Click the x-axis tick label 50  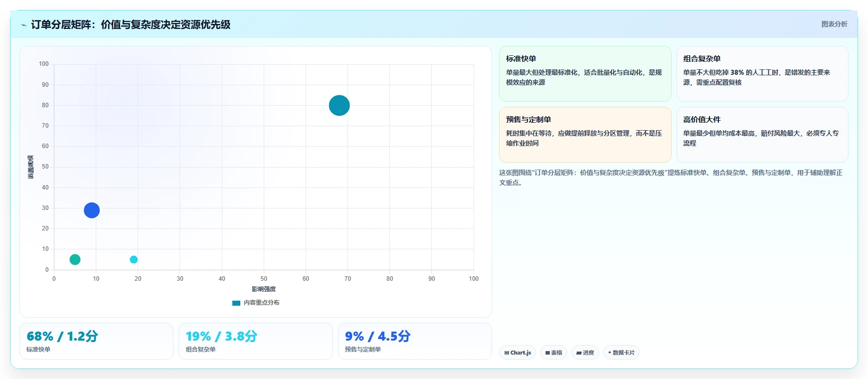264,279
